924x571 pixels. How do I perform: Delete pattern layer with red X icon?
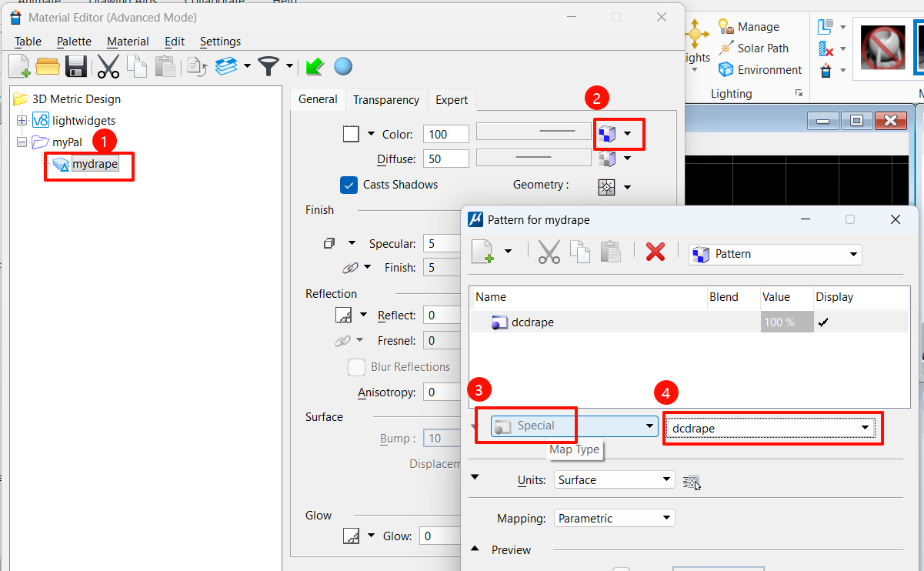655,252
